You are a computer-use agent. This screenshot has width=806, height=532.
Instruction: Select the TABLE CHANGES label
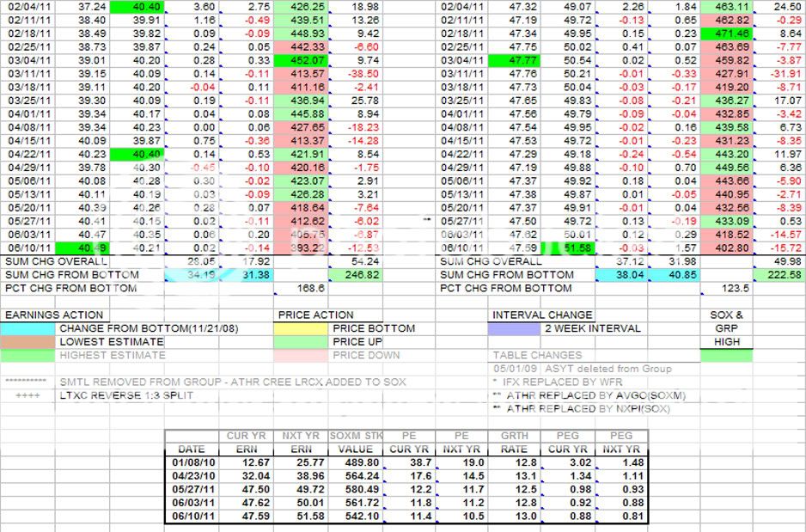click(x=537, y=355)
